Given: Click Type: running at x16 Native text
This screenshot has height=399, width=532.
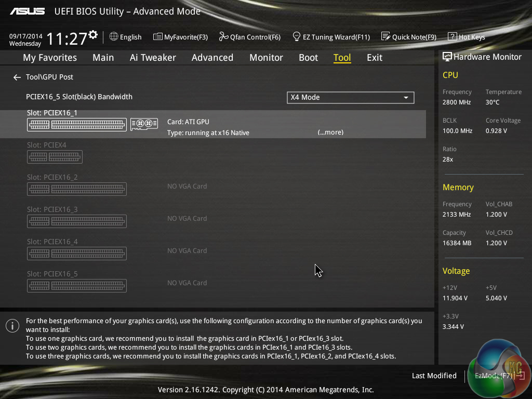Looking at the screenshot, I should coord(208,132).
